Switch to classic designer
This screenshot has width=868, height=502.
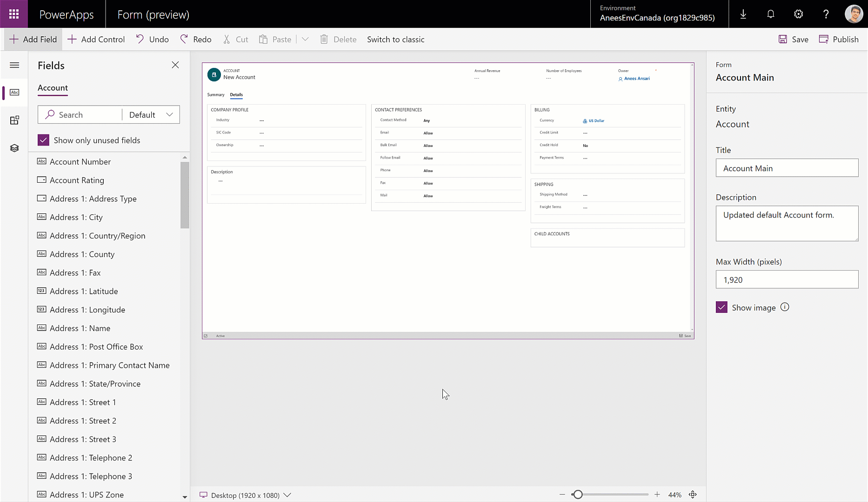tap(396, 40)
